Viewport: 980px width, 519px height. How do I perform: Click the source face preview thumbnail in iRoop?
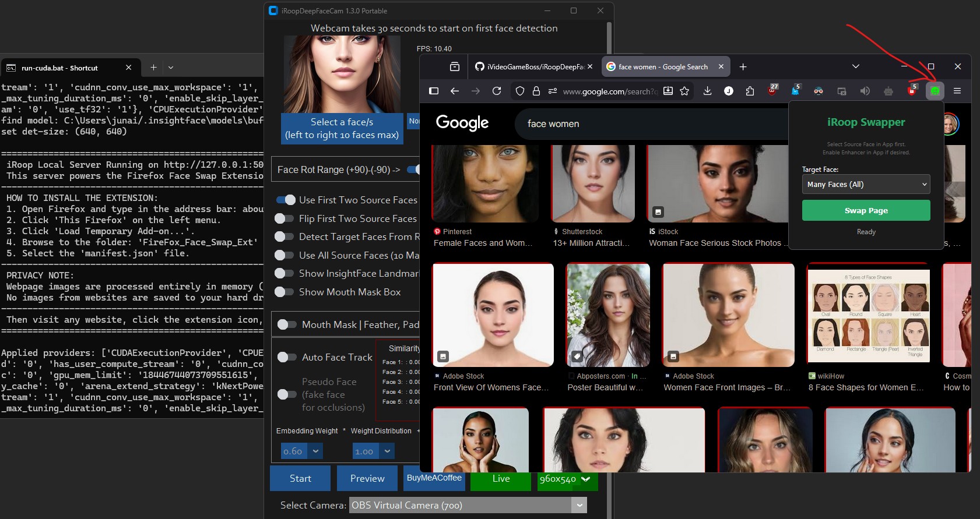point(342,74)
